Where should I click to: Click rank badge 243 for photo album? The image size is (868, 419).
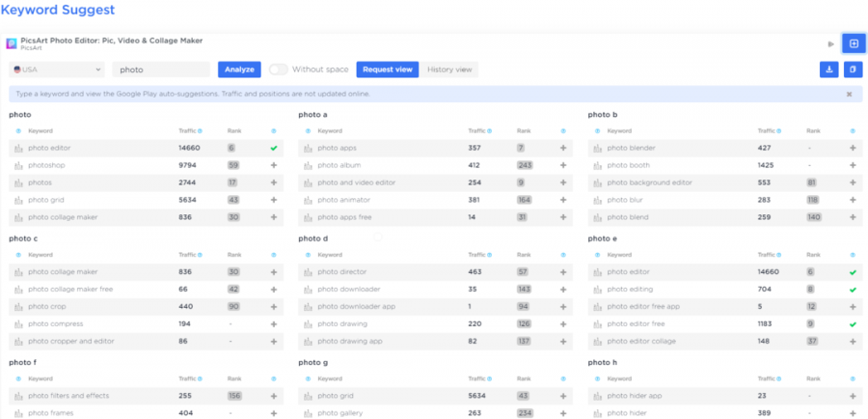click(524, 165)
